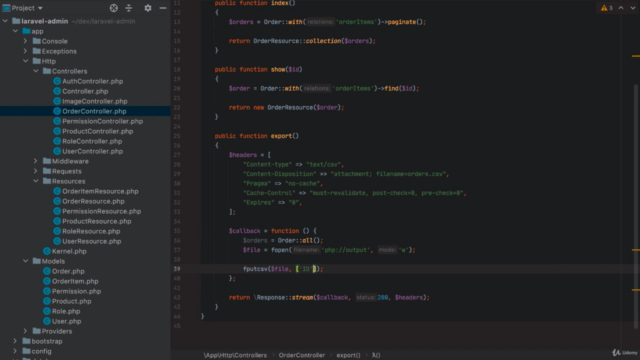
Task: Open Controller.php file
Action: click(85, 91)
